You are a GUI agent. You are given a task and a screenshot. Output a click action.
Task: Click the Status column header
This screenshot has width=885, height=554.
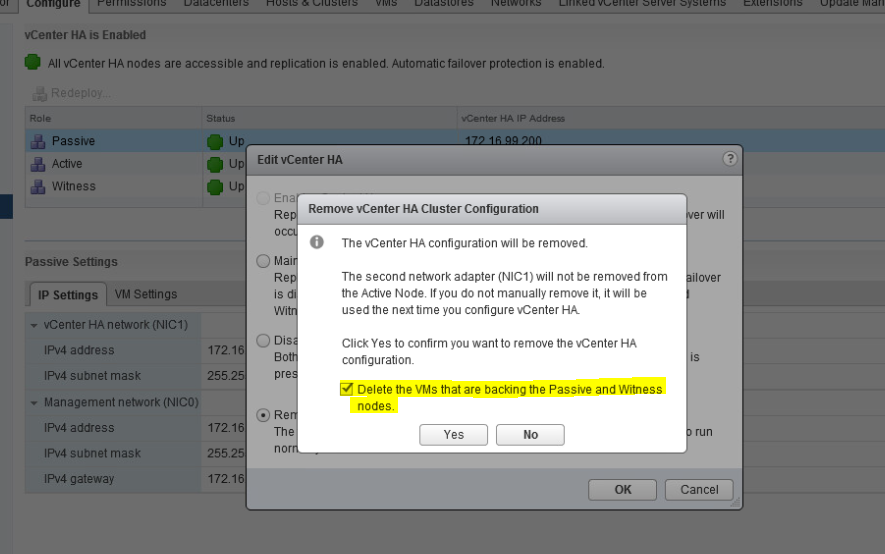[x=329, y=118]
